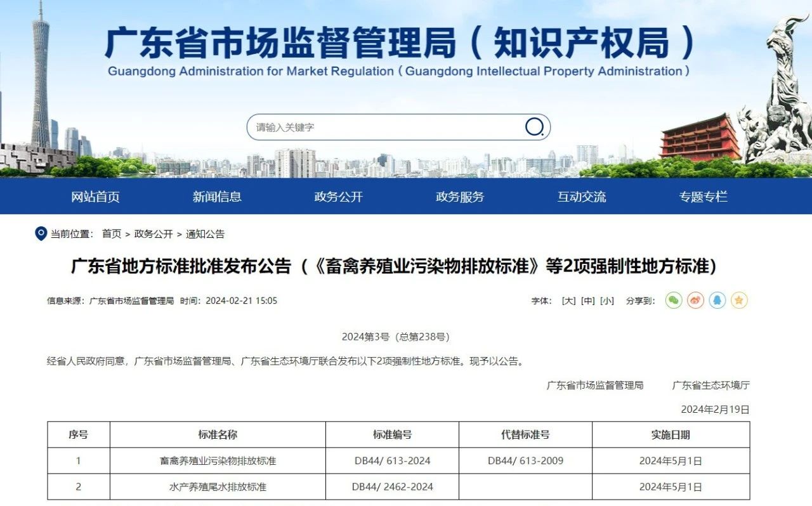Viewport: 812px width, 506px height.
Task: Share to Qzone star icon
Action: [x=738, y=301]
